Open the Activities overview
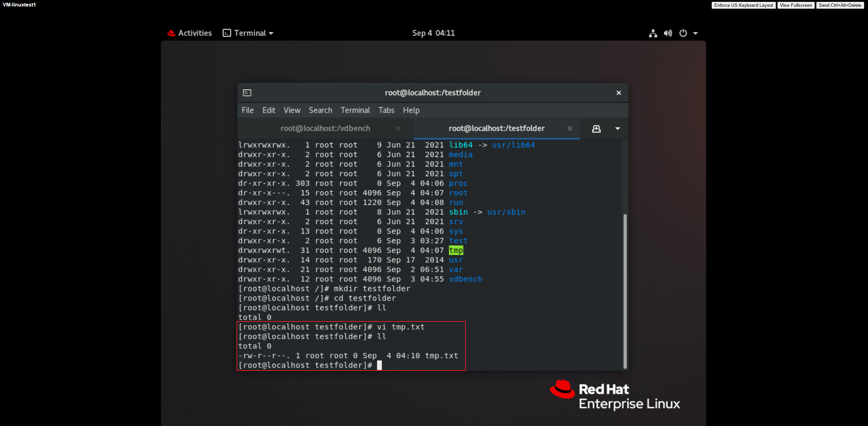 [195, 33]
